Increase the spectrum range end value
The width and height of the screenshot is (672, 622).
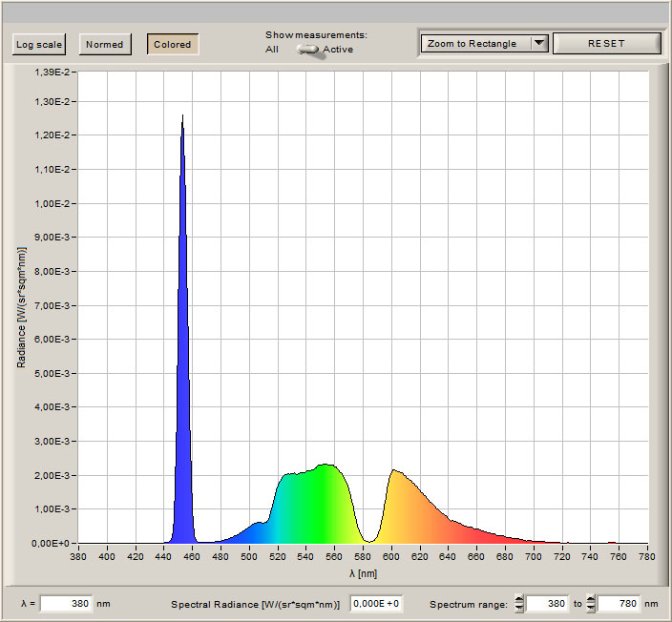pyautogui.click(x=592, y=600)
